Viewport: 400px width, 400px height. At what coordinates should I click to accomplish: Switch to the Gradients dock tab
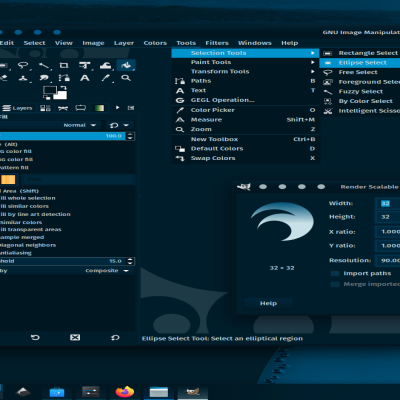(99, 108)
